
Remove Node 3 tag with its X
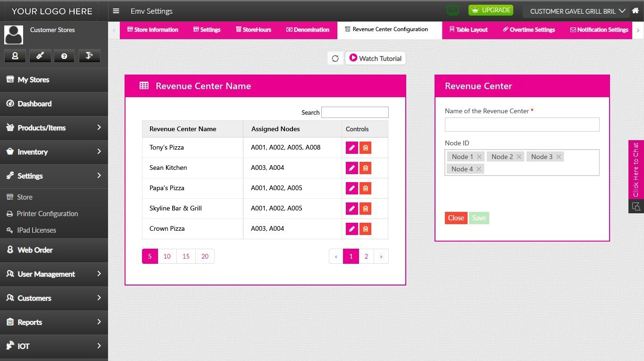pyautogui.click(x=559, y=157)
